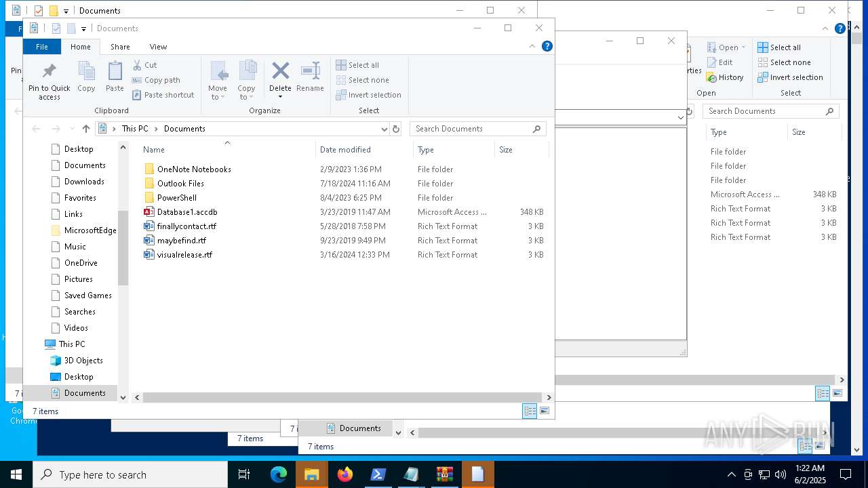Open MicrosoftEdge folder in navigation pane
The width and height of the screenshot is (868, 488).
90,230
